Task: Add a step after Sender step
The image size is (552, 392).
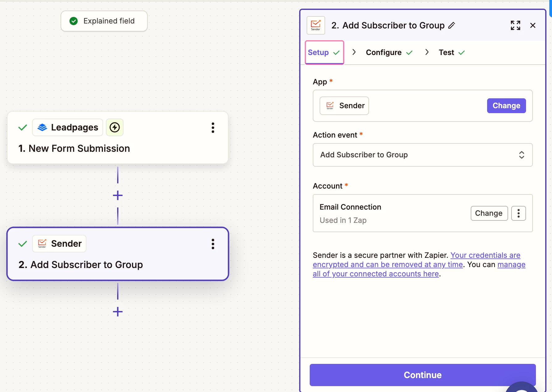Action: [118, 312]
